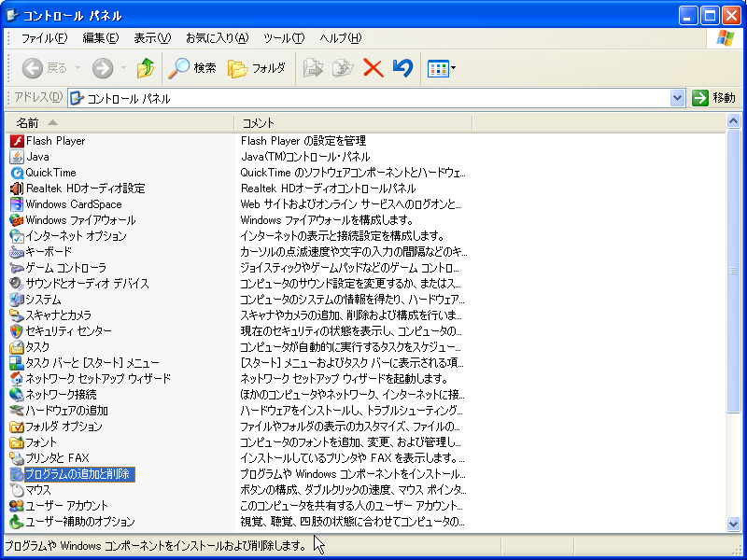Select the フォルダ オプション icon
The height and width of the screenshot is (560, 747).
17,427
